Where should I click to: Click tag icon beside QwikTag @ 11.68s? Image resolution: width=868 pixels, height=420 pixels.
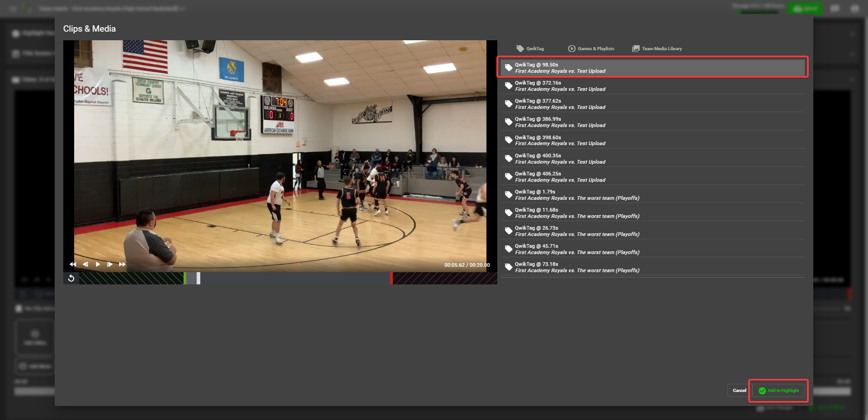pos(509,213)
